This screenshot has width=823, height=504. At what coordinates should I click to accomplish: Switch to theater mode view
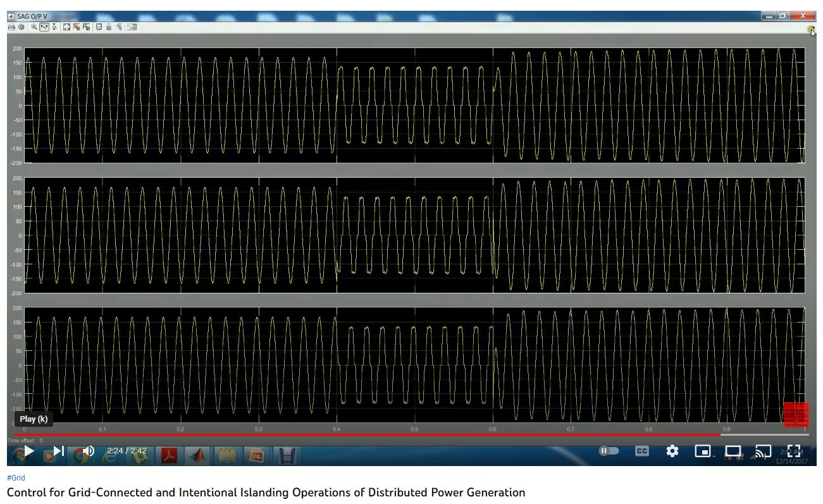(733, 451)
